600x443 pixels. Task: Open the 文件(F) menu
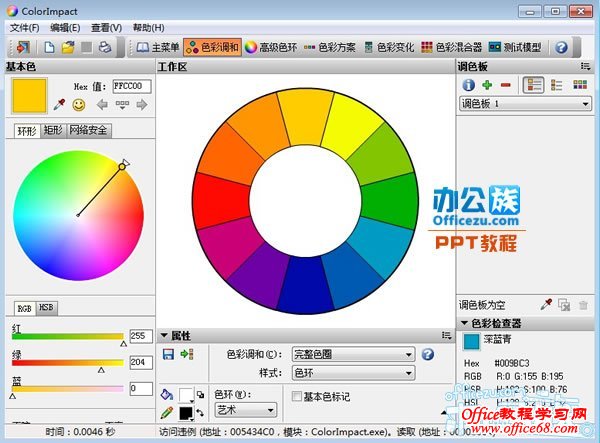coord(24,28)
